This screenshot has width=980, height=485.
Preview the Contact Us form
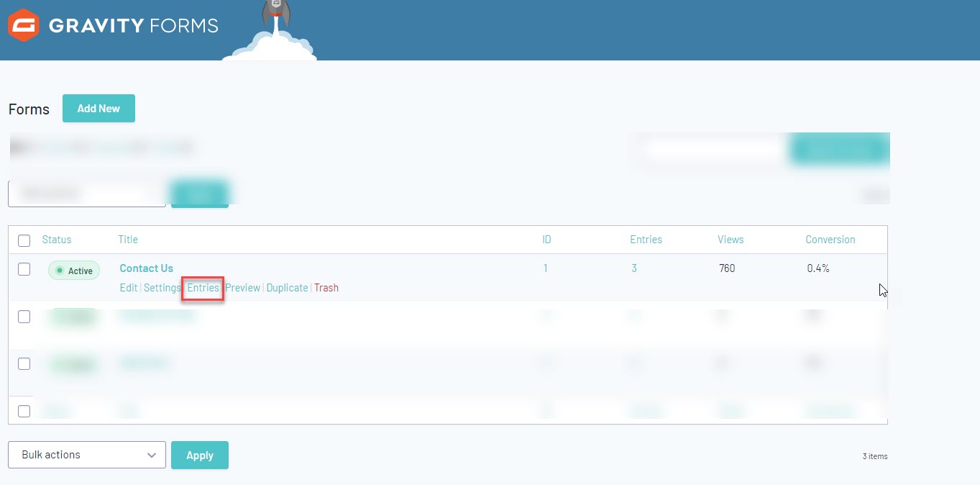tap(242, 288)
